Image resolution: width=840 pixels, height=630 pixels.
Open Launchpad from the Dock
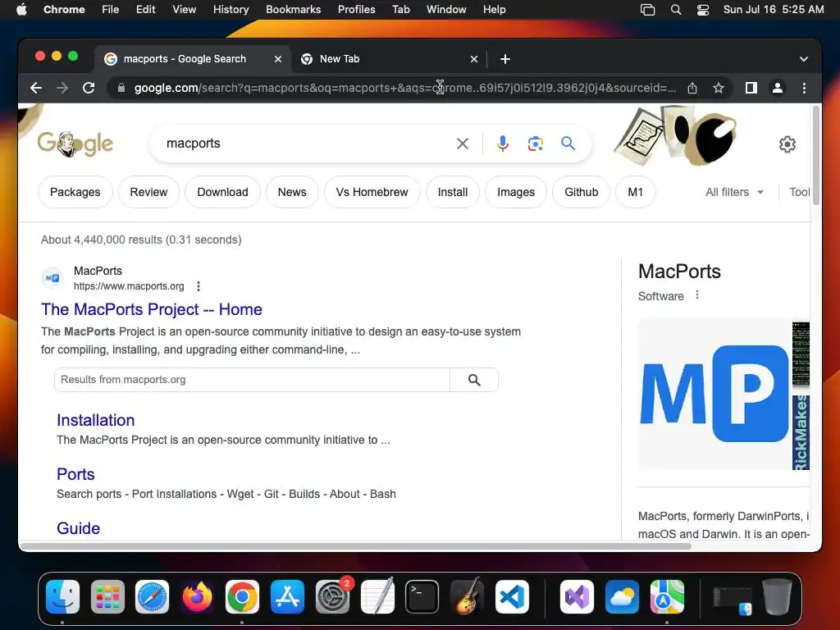107,596
